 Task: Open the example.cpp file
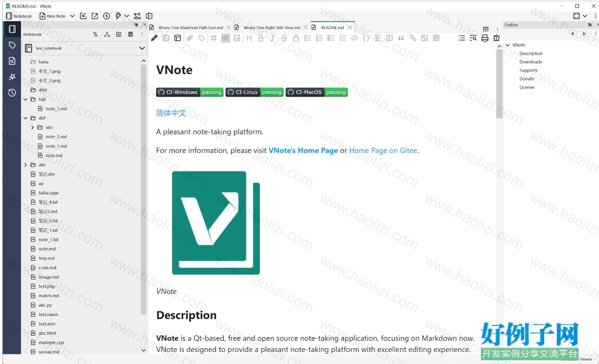click(x=51, y=342)
